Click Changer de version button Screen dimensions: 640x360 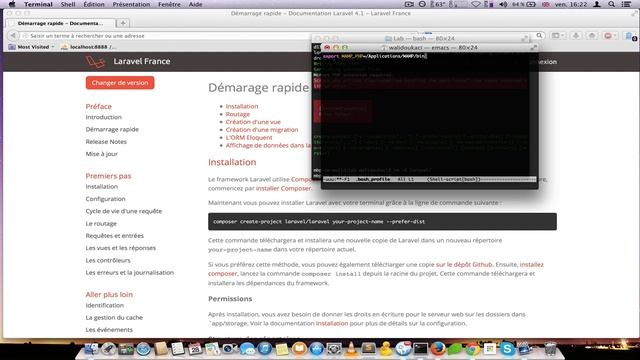tap(120, 82)
